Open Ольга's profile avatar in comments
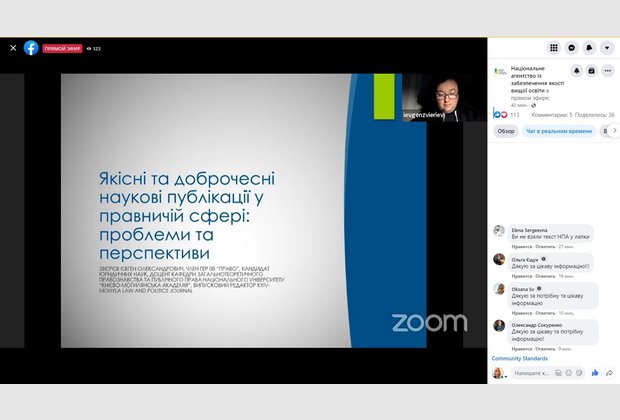The height and width of the screenshot is (420, 620). (x=499, y=259)
